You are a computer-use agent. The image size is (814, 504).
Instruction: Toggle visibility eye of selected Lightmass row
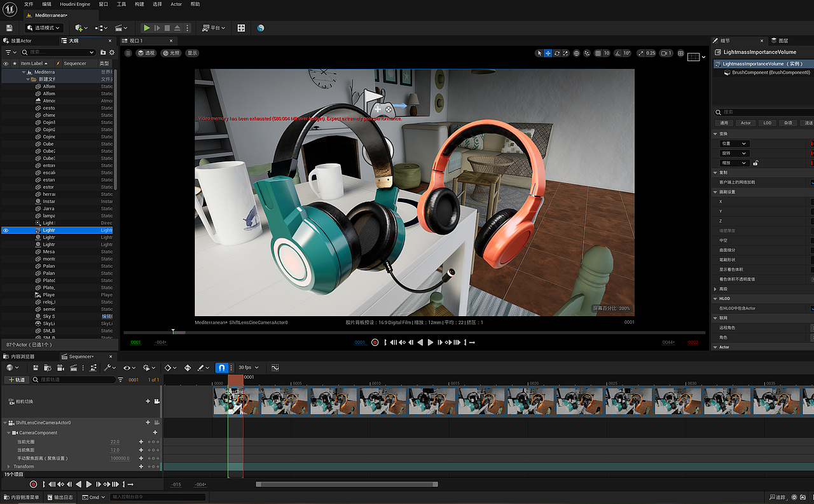(6, 230)
